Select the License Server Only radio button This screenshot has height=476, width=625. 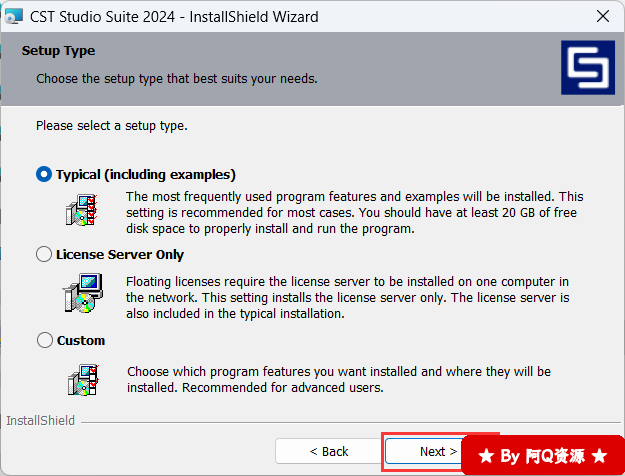click(x=44, y=254)
